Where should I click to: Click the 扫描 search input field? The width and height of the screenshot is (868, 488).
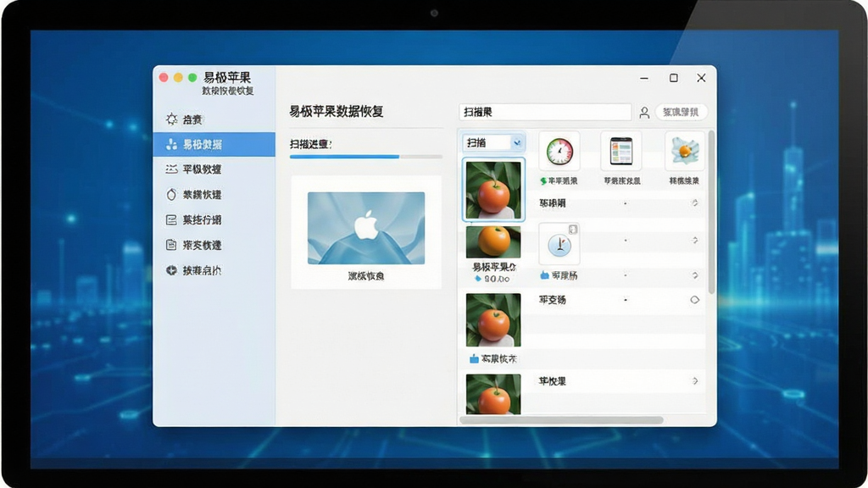545,112
